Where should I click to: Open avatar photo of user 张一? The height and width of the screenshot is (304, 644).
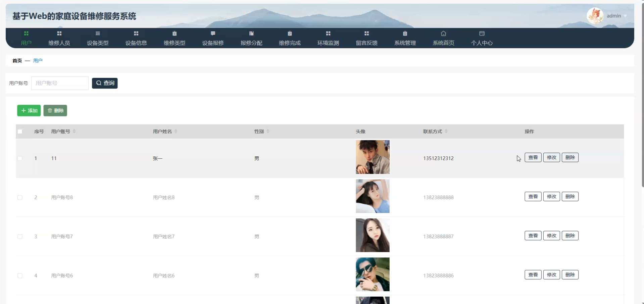(373, 157)
